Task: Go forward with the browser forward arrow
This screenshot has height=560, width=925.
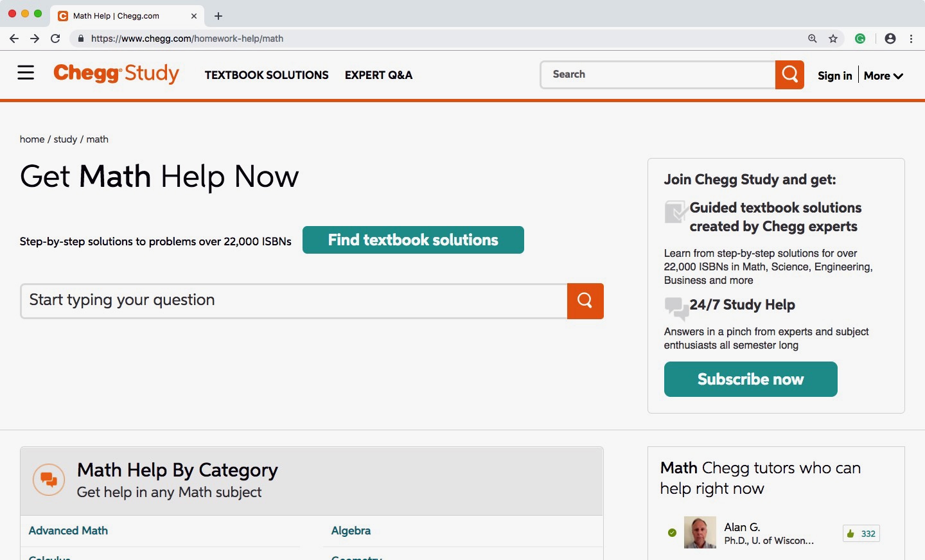Action: point(35,39)
